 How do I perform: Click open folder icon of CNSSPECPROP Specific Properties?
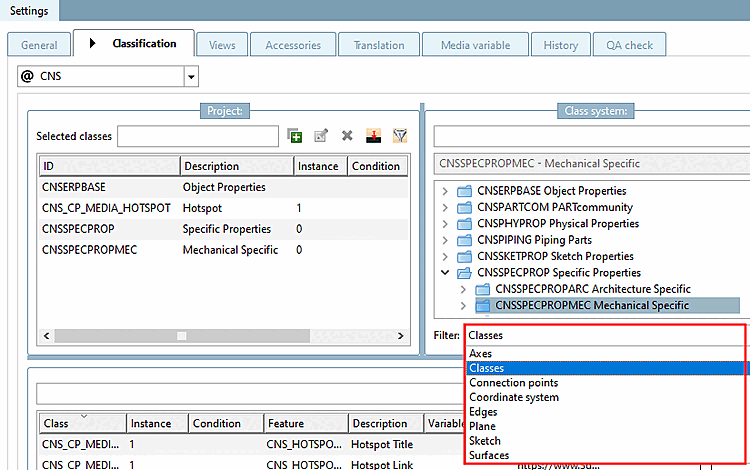pos(464,273)
